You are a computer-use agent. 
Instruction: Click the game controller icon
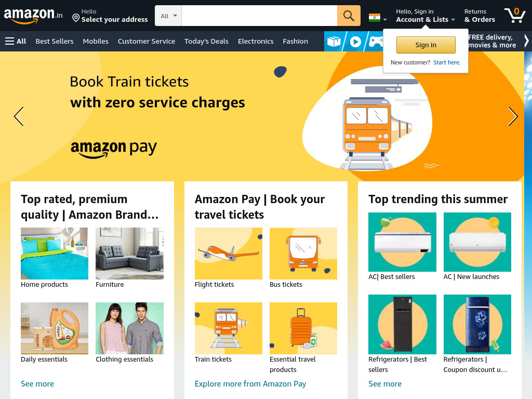[376, 42]
